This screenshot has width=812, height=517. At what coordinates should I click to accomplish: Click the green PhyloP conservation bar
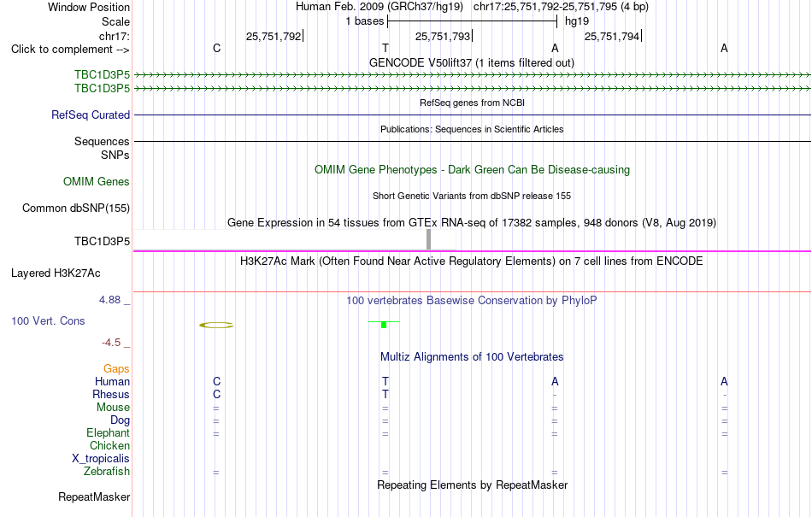(x=384, y=325)
